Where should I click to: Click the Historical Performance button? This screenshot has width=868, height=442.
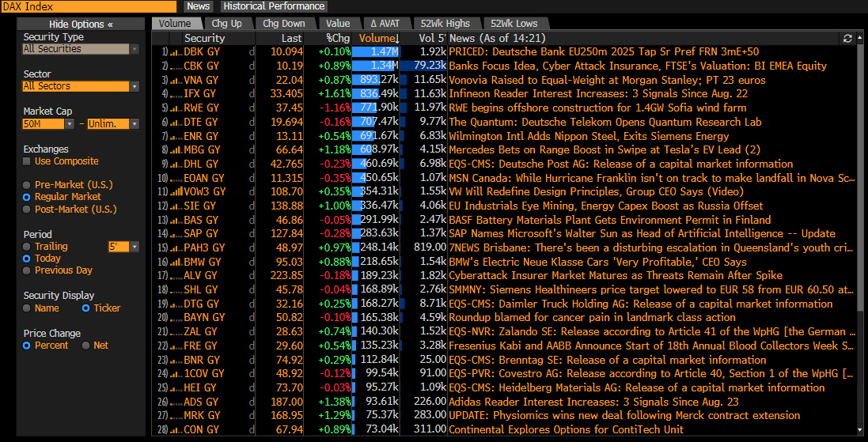click(274, 6)
